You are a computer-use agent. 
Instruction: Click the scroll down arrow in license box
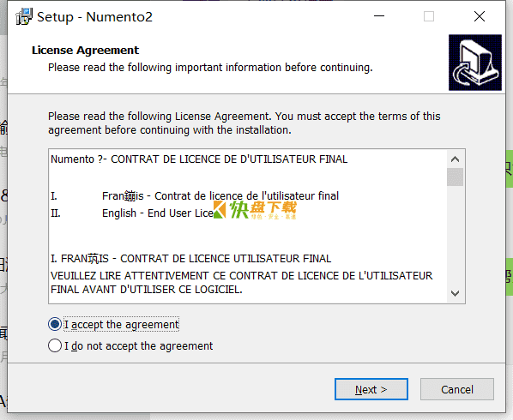pos(455,293)
